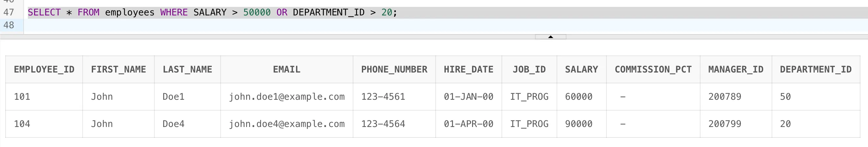Image resolution: width=868 pixels, height=147 pixels.
Task: Select employee ID cell 104
Action: [22, 124]
